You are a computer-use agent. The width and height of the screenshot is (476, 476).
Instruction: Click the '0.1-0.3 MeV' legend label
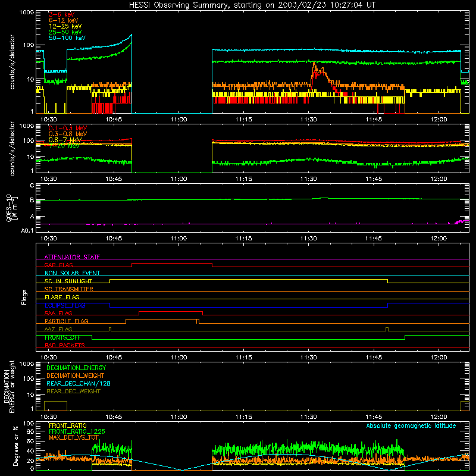pyautogui.click(x=68, y=128)
